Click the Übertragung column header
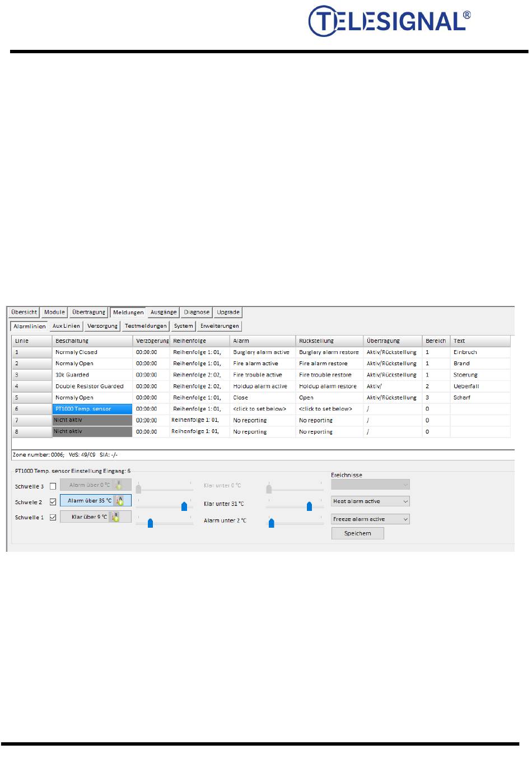This screenshot has height=777, width=532. tap(393, 341)
